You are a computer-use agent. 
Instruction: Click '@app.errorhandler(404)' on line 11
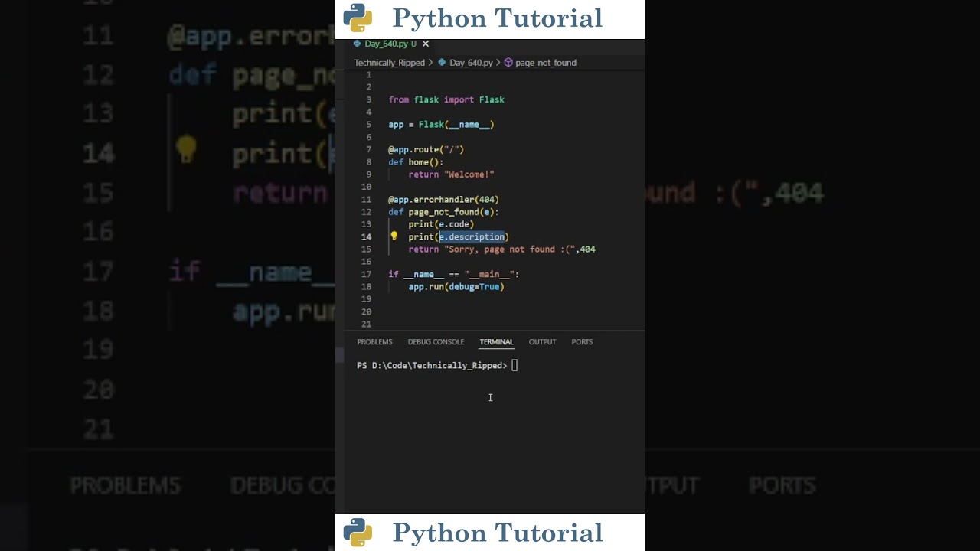(x=443, y=200)
